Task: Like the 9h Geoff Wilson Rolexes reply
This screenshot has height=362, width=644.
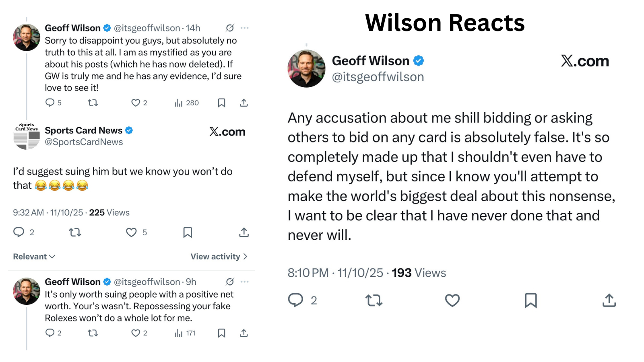Action: click(x=136, y=333)
